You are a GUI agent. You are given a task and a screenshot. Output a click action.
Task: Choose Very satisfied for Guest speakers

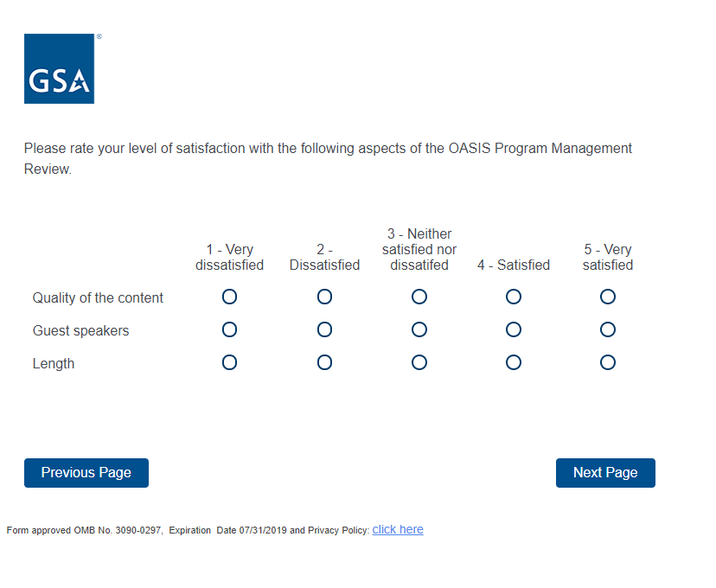pos(608,329)
